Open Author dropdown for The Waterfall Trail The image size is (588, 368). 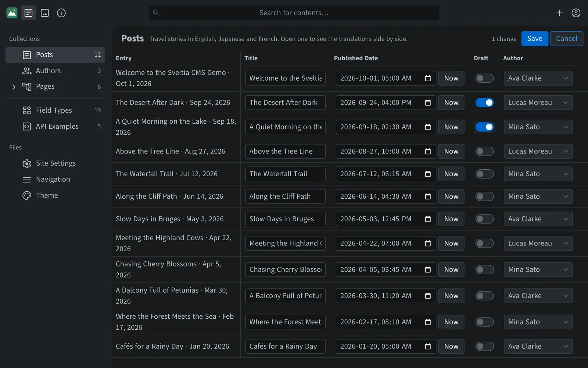538,174
